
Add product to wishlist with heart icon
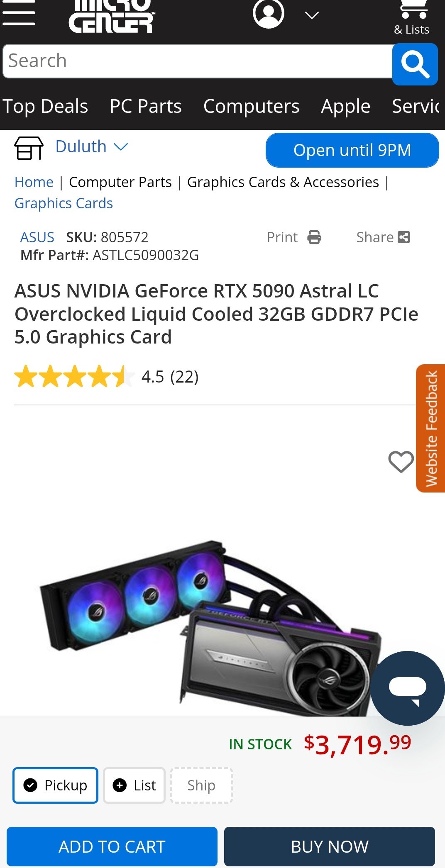click(401, 462)
